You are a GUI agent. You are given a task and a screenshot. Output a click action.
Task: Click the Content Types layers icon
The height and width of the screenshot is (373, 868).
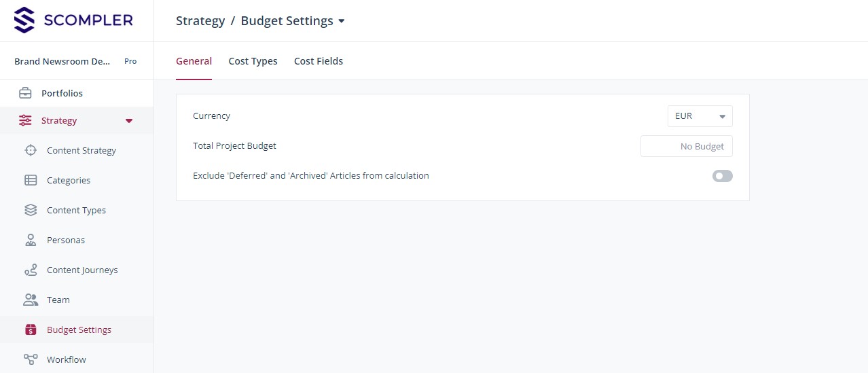click(31, 210)
